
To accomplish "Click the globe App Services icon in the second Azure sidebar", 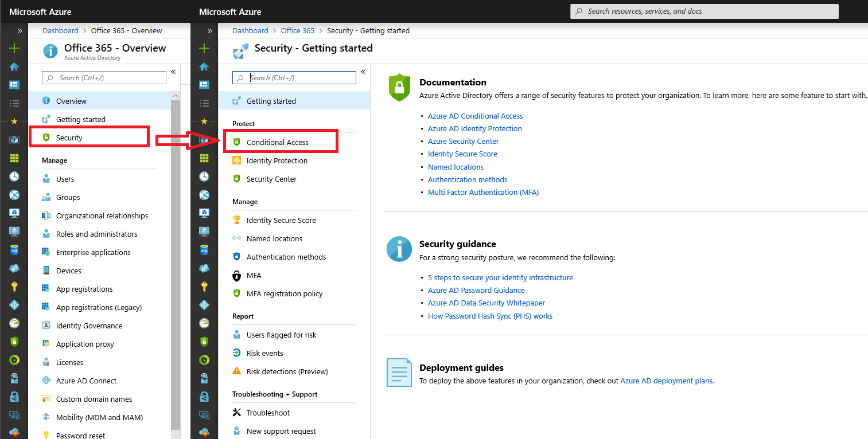I will tap(204, 195).
